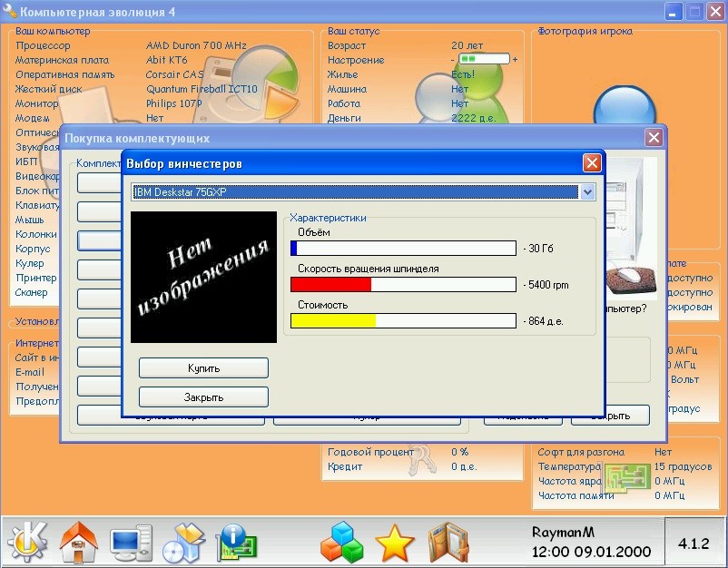
Task: Click the green Настроение mood bar
Action: pyautogui.click(x=484, y=59)
